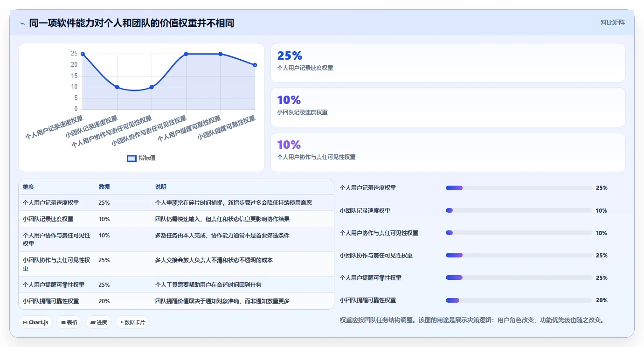The width and height of the screenshot is (644, 347).
Task: Select the 个人用户提醒可靠性权重 table row name
Action: pos(54,285)
